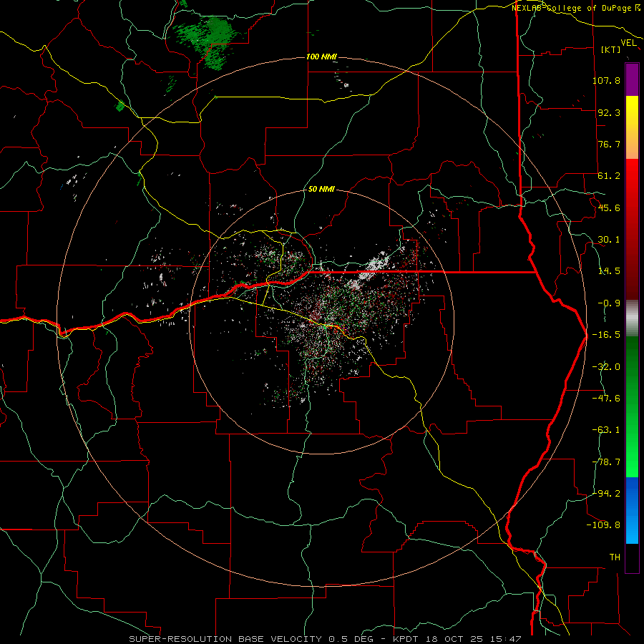
Task: Pick the blue segment of the color bar
Action: 632,510
